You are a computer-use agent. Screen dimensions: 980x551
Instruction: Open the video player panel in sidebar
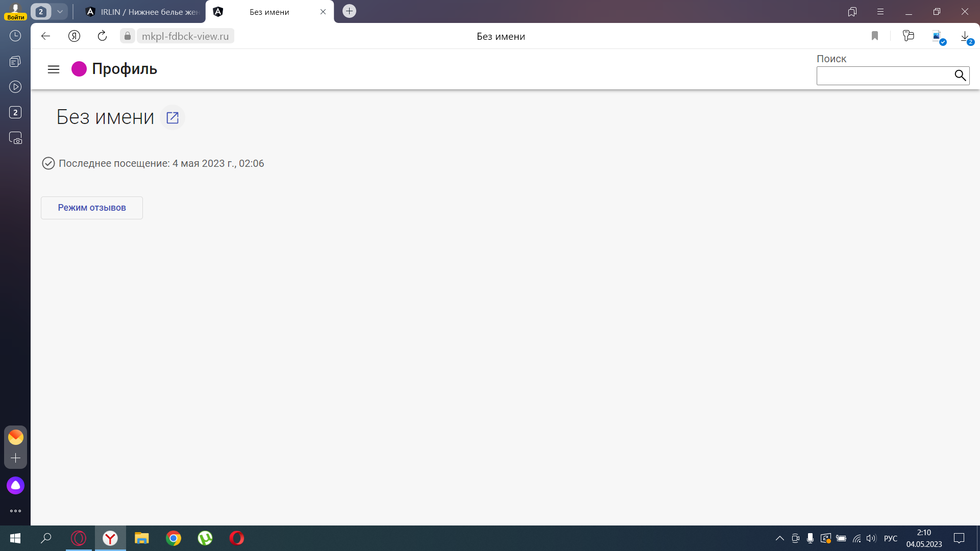(x=15, y=87)
